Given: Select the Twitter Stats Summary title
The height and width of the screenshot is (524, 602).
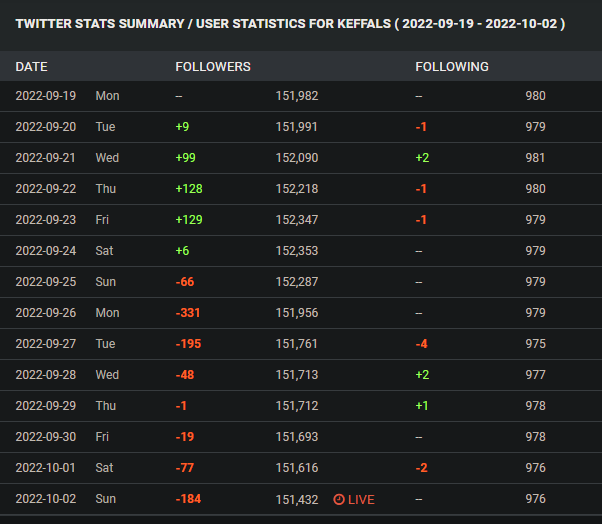Looking at the screenshot, I should coord(290,23).
